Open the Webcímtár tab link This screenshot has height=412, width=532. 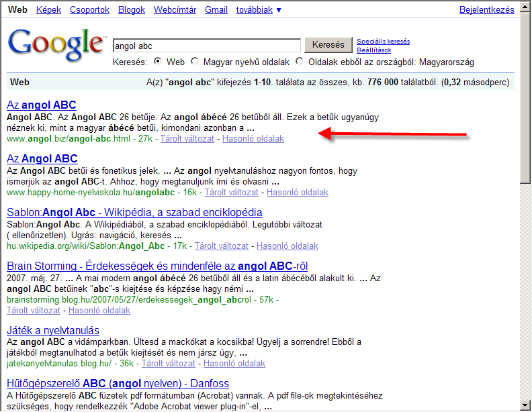[x=175, y=10]
